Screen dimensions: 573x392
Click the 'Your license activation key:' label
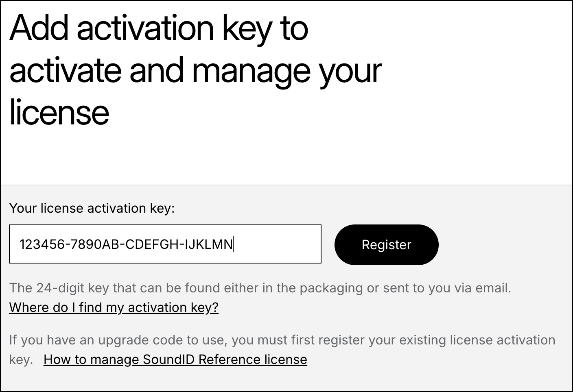coord(92,208)
